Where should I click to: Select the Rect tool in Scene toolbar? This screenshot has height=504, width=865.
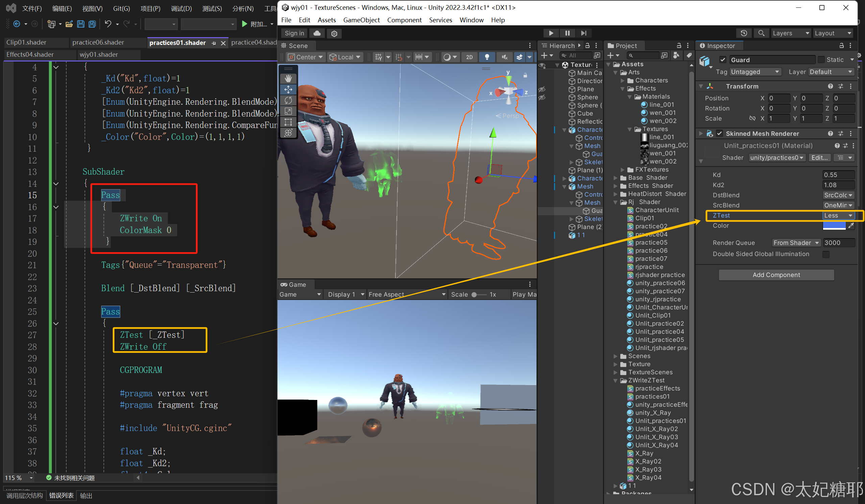tap(288, 122)
